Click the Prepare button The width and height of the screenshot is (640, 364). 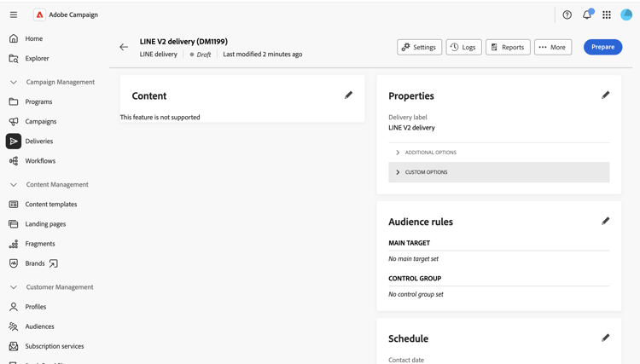[602, 47]
